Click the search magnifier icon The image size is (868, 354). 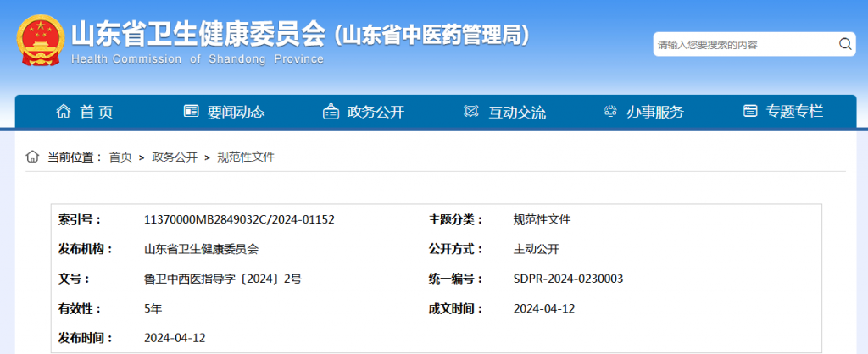[845, 44]
